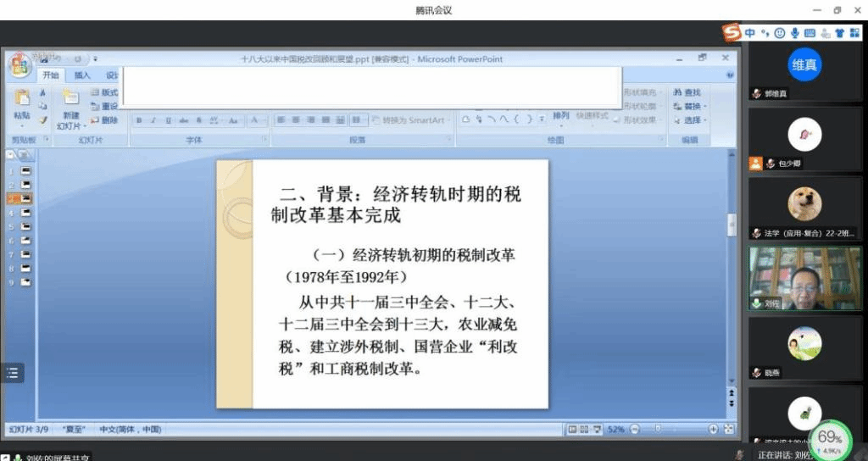Expand the Select (选择) dropdown
Screen dimensions: 868x461
point(689,120)
